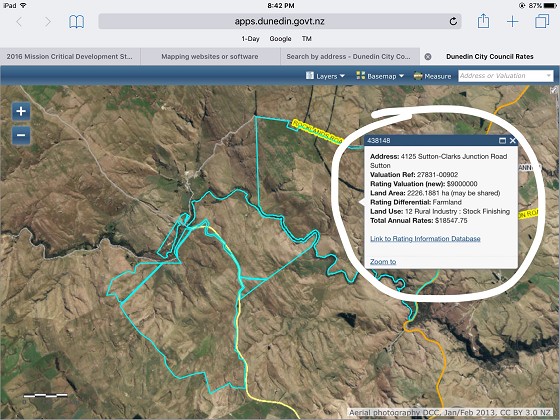The width and height of the screenshot is (560, 420).
Task: Close the Dunedin City Council Rates tab
Action: (x=428, y=57)
